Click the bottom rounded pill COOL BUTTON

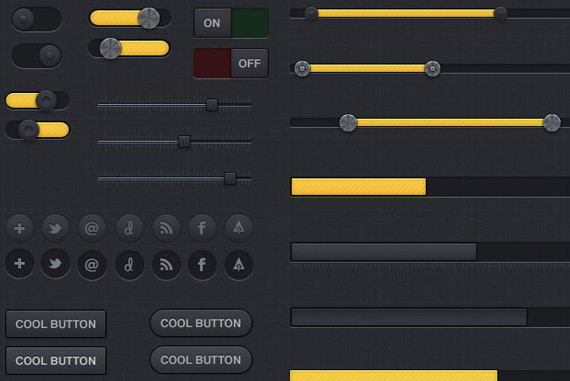[x=201, y=360]
